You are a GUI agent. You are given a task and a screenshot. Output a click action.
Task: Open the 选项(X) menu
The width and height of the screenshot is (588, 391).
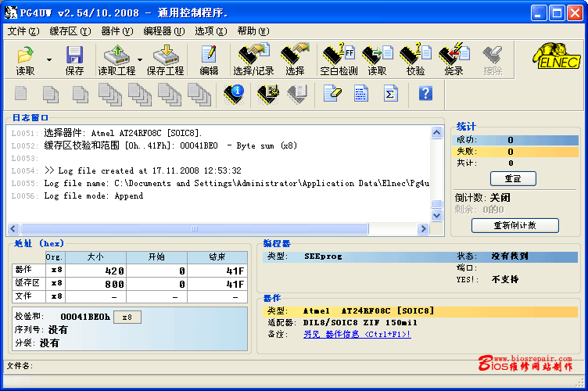click(x=211, y=31)
